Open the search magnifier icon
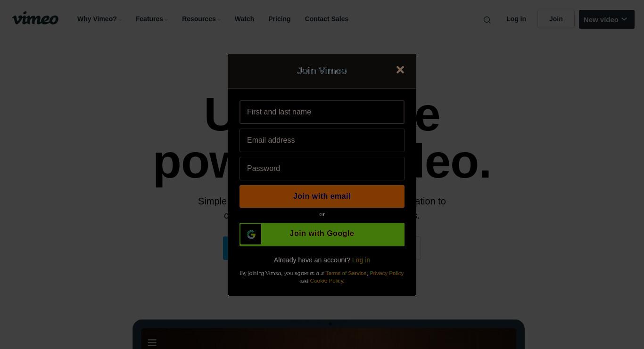 pos(487,20)
